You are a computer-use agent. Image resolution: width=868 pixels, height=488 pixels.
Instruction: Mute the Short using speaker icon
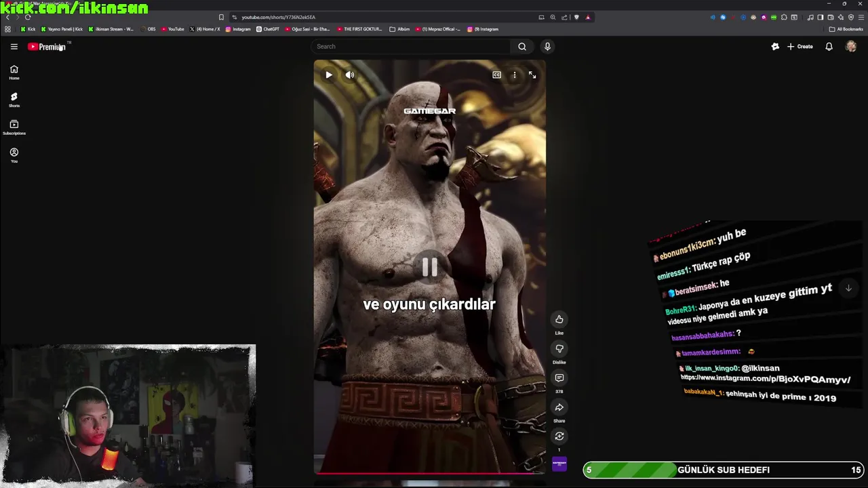[x=350, y=75]
